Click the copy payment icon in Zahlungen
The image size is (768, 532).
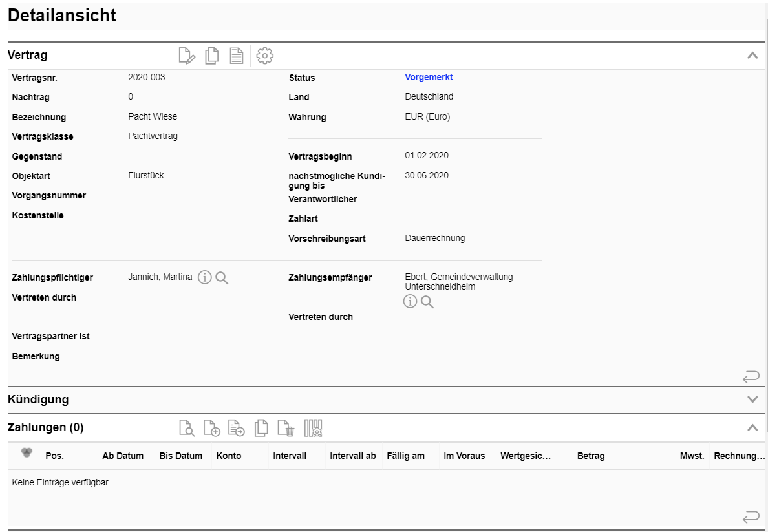pyautogui.click(x=261, y=428)
